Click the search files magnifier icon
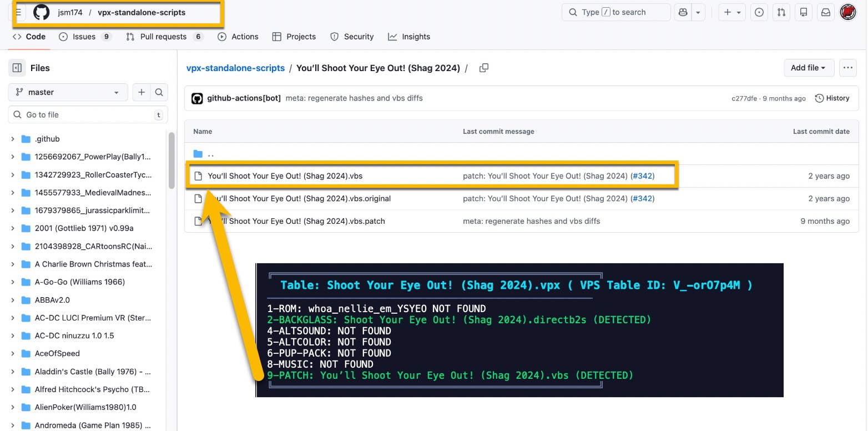The image size is (868, 431). pos(159,92)
